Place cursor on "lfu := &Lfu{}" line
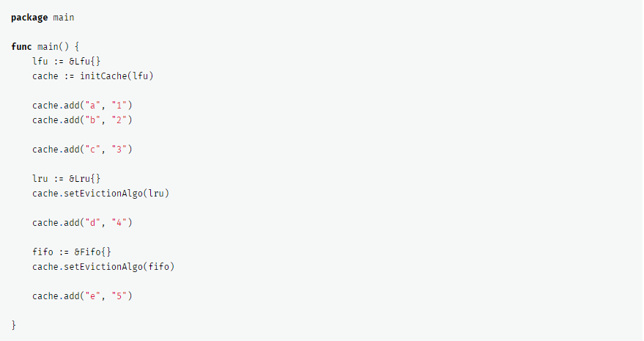This screenshot has width=644, height=341. tap(71, 61)
